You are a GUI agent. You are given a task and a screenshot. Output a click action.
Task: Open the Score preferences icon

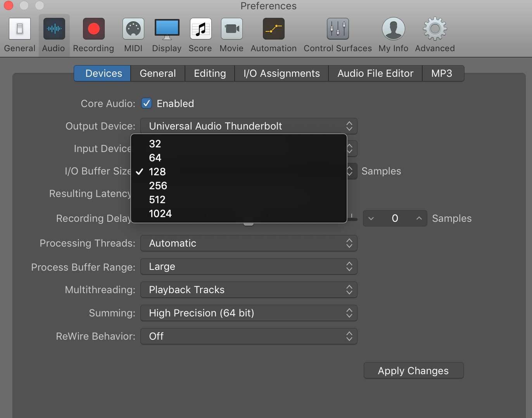point(200,29)
